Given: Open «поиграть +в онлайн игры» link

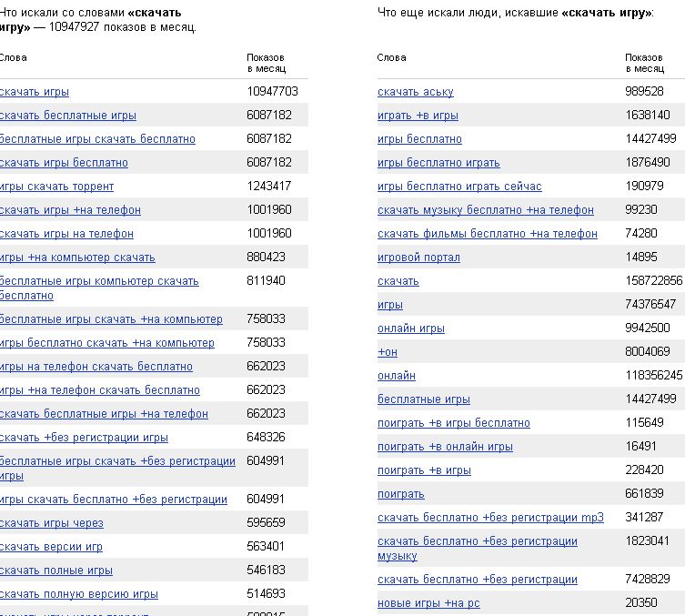Looking at the screenshot, I should (445, 447).
